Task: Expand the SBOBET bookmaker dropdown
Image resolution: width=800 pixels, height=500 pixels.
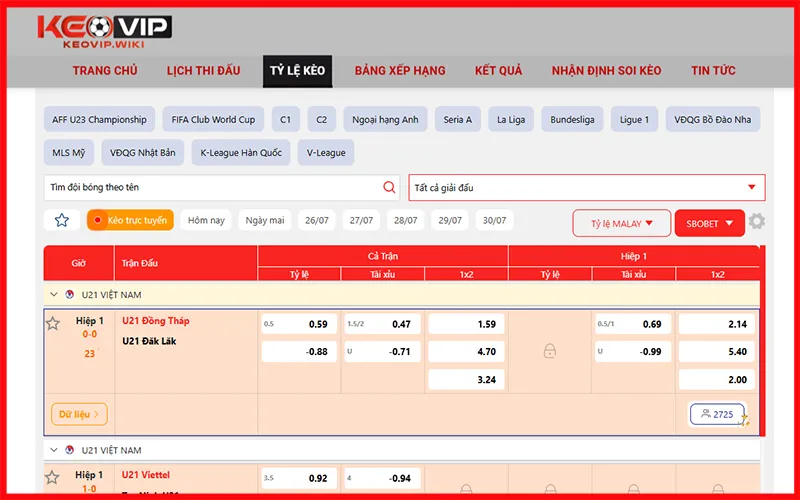Action: 709,223
